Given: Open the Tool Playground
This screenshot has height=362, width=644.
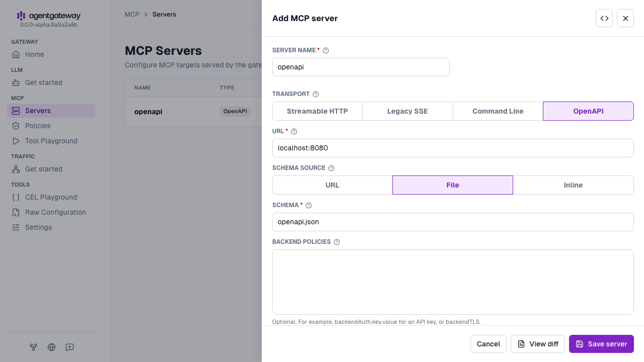Looking at the screenshot, I should coord(51,141).
